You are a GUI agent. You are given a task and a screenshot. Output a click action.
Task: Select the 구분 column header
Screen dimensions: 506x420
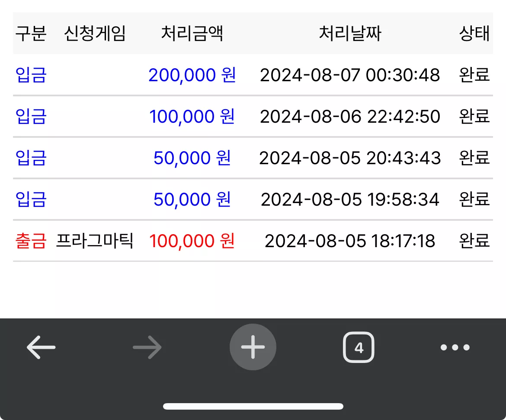pyautogui.click(x=31, y=33)
